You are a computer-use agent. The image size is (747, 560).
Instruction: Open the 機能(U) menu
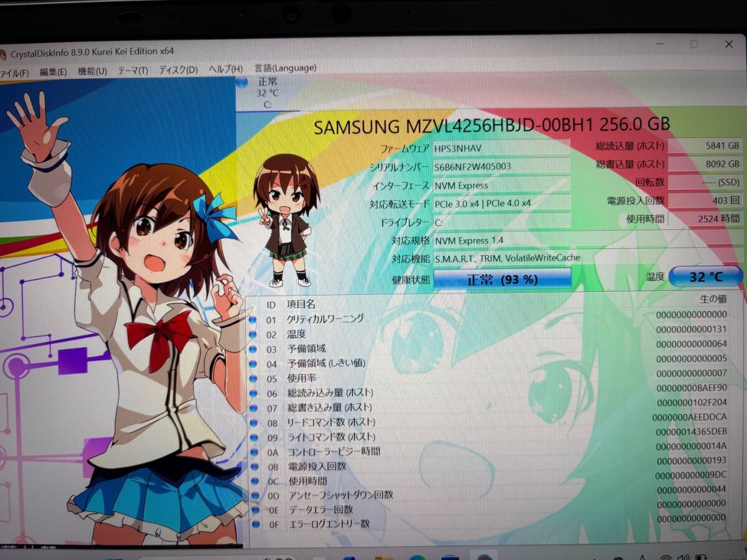tap(92, 72)
